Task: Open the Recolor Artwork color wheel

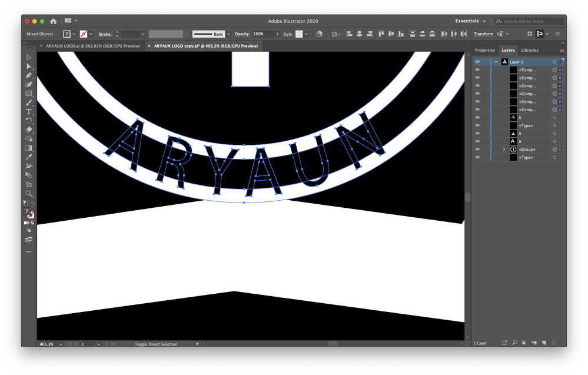Action: (x=319, y=34)
